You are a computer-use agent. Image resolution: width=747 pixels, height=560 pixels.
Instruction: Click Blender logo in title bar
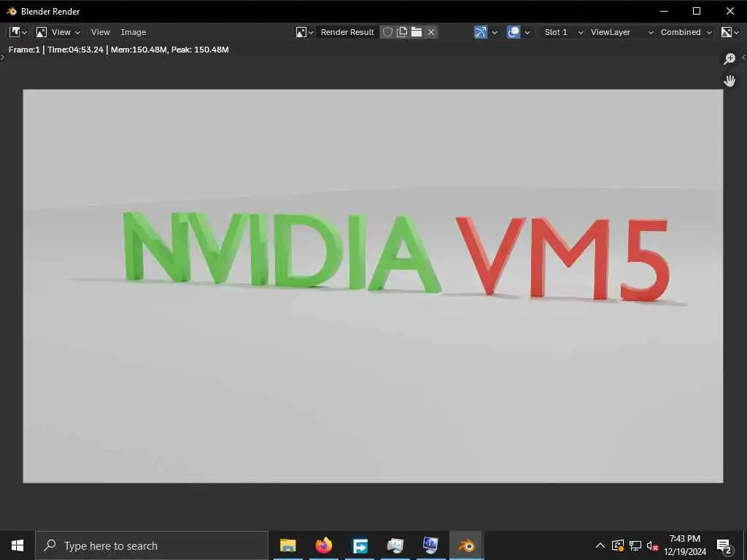(x=12, y=11)
